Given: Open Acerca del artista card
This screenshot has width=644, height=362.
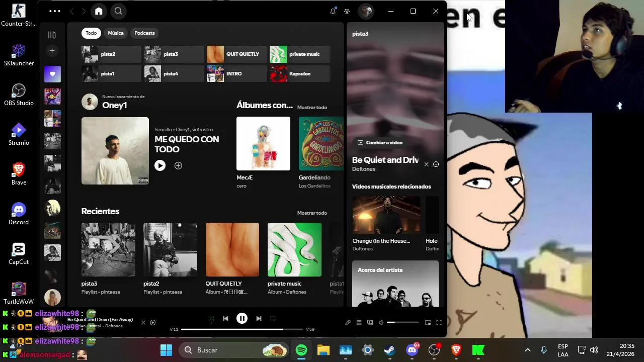Looking at the screenshot, I should click(395, 284).
